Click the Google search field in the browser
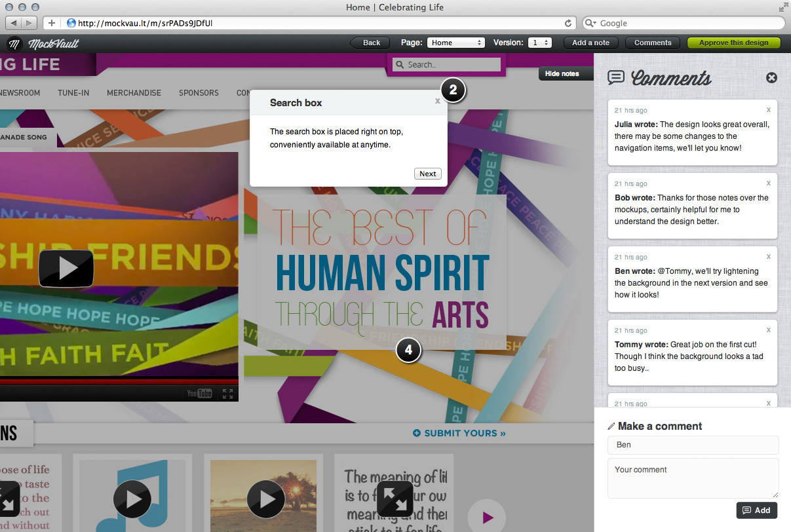This screenshot has height=532, width=791. (684, 23)
